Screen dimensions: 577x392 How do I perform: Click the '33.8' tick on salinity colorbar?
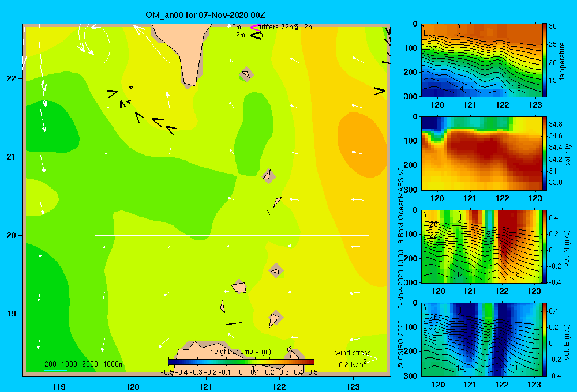(555, 182)
